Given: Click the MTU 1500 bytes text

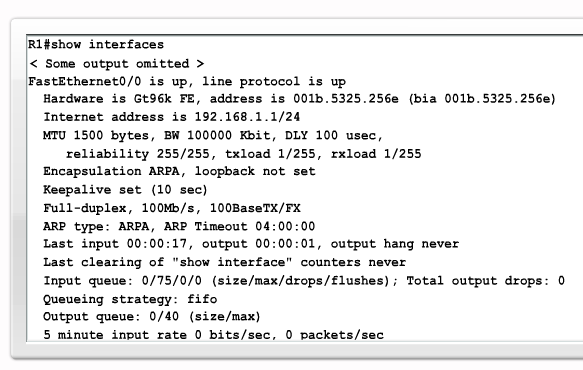Looking at the screenshot, I should pos(96,135).
